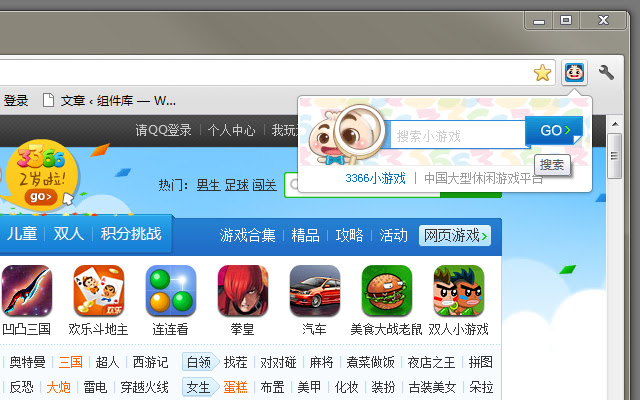Select the 双人 navigation tab
Viewport: 640px width, 400px height.
(x=69, y=234)
